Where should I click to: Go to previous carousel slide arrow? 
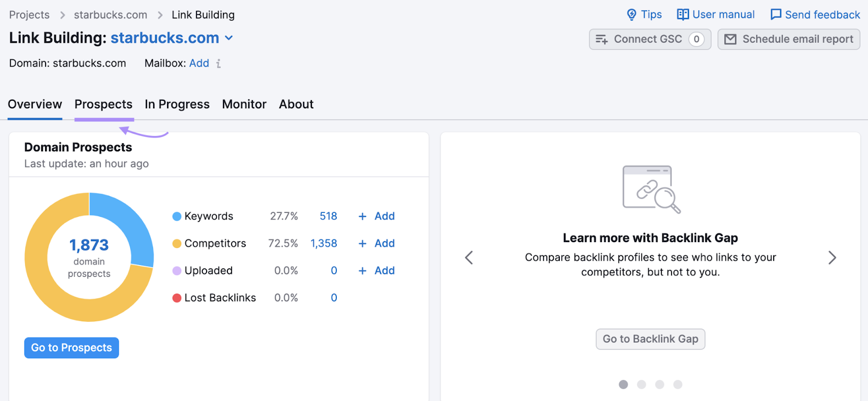469,257
